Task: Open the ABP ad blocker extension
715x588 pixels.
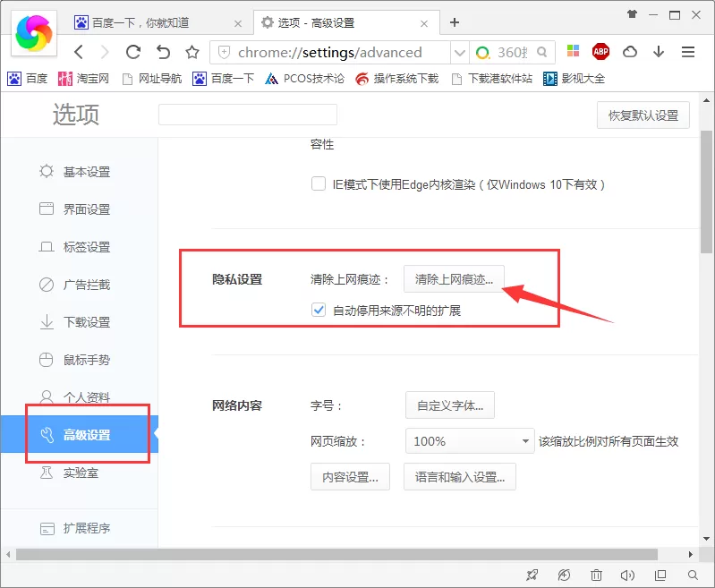Action: click(600, 52)
